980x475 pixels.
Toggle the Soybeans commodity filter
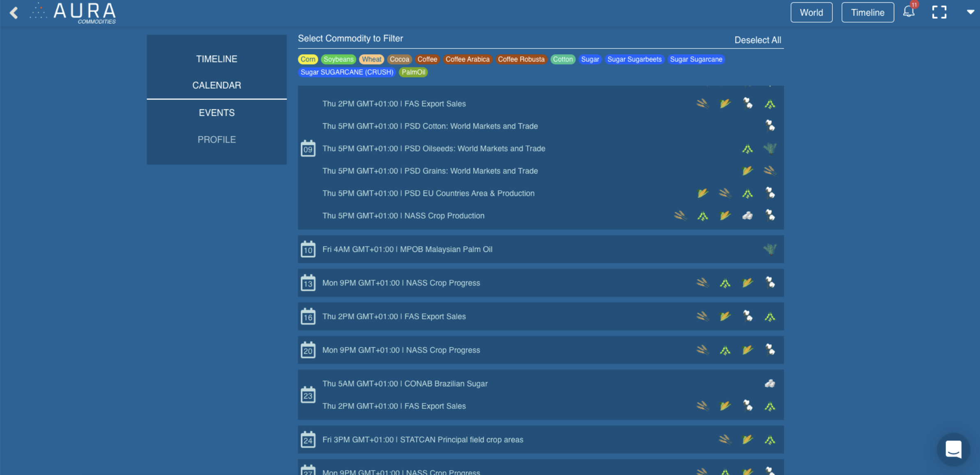coord(338,59)
